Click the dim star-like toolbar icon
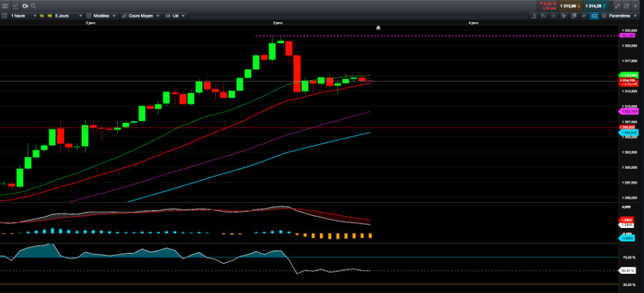 (584, 16)
